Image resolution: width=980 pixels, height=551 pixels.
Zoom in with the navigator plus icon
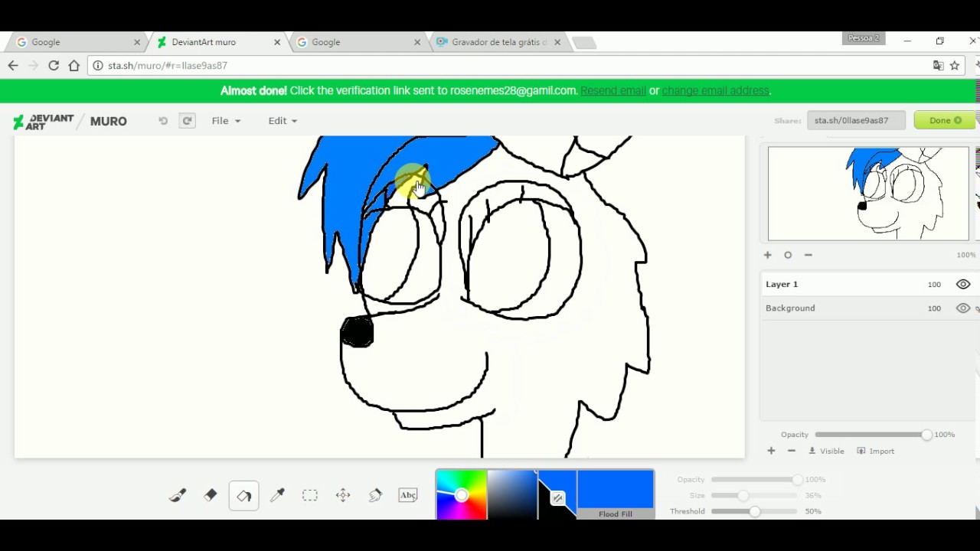click(x=768, y=255)
